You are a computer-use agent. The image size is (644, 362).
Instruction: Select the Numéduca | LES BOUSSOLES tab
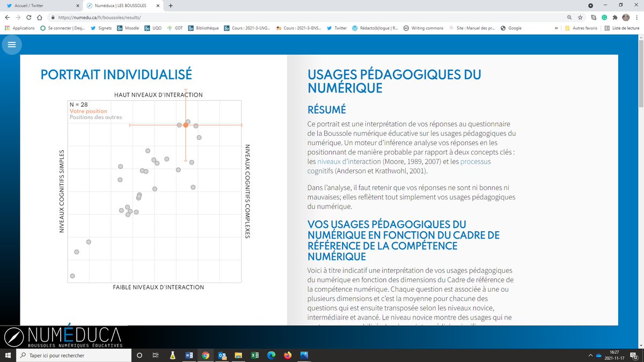pyautogui.click(x=124, y=5)
